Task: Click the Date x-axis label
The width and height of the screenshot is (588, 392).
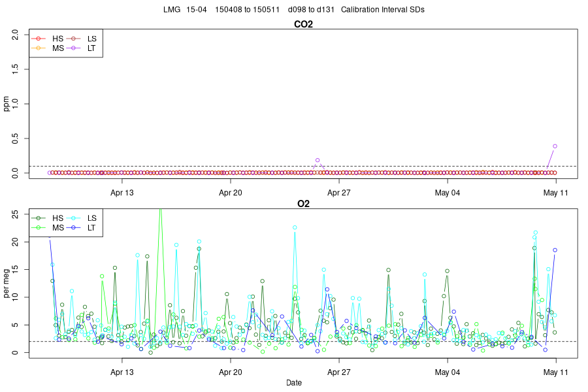Action: 294,383
